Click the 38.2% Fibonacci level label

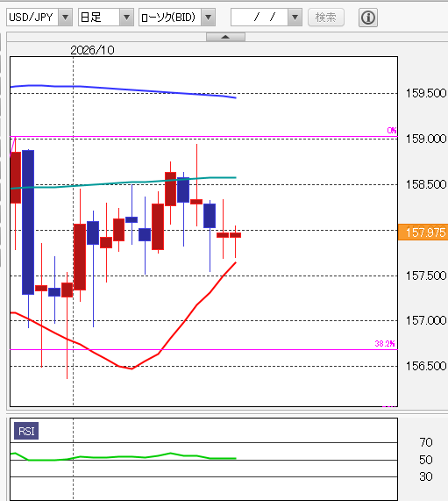(385, 344)
